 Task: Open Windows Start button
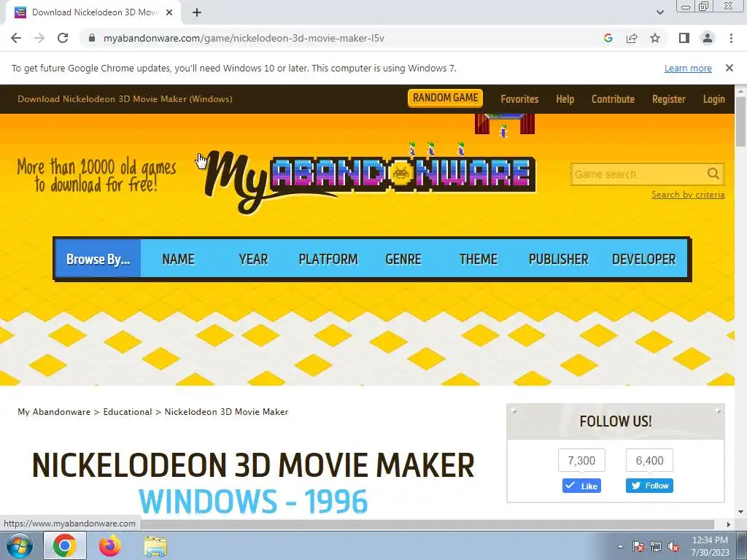[x=19, y=545]
